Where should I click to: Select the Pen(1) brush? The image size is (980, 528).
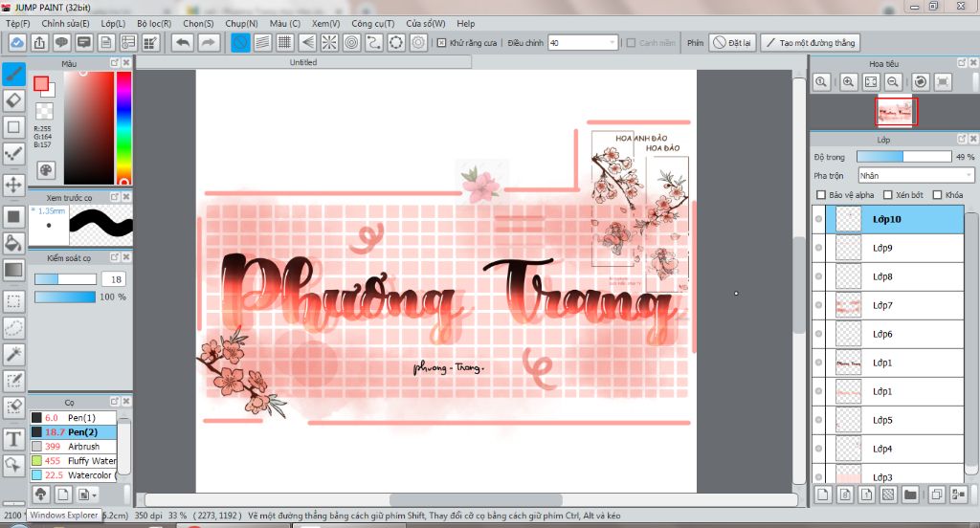coord(73,417)
